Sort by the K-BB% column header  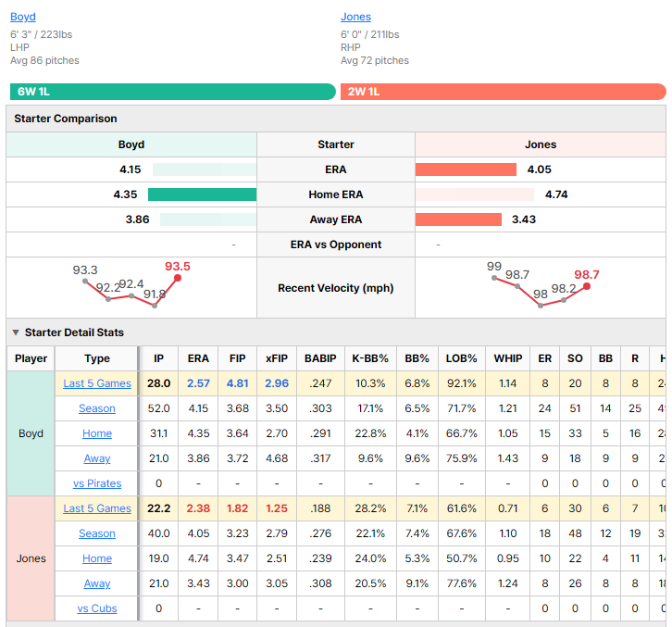click(370, 358)
